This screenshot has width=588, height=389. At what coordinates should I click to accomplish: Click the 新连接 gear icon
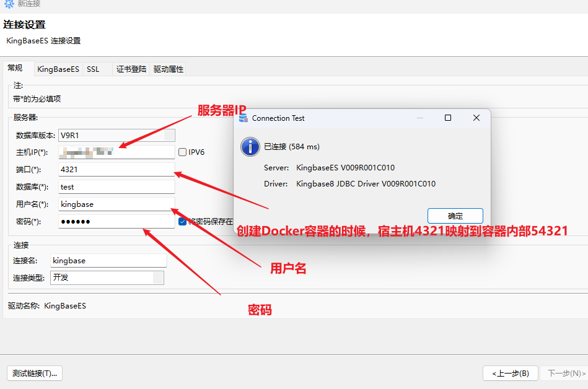point(9,4)
